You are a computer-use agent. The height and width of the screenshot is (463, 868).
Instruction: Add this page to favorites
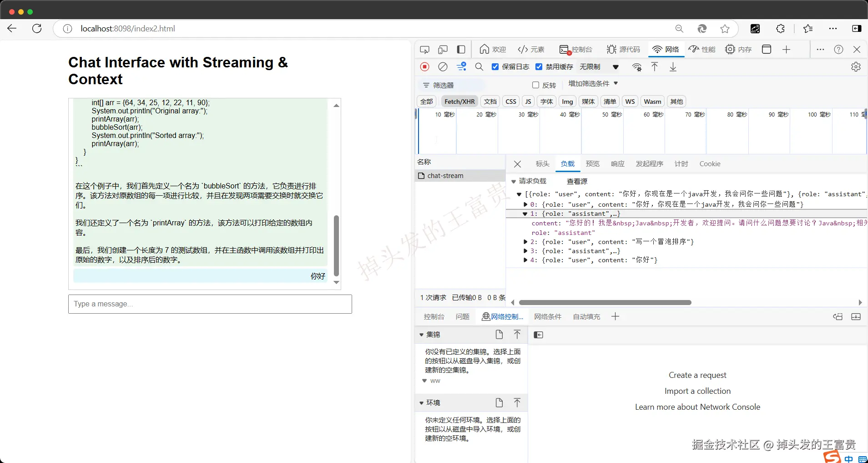[725, 29]
